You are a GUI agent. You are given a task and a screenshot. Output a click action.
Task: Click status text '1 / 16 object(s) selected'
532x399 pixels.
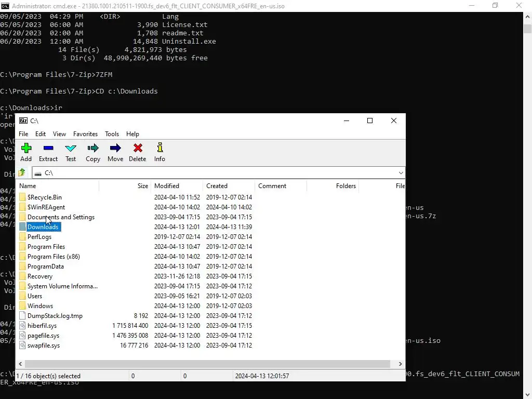pyautogui.click(x=48, y=376)
